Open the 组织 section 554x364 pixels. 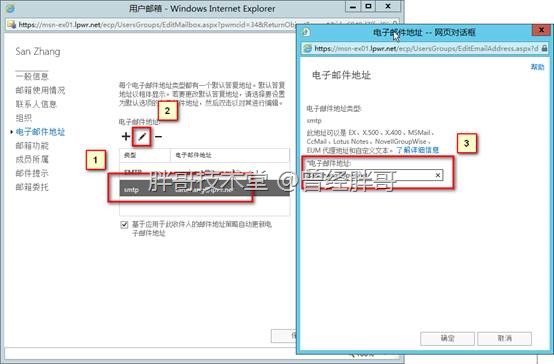24,118
